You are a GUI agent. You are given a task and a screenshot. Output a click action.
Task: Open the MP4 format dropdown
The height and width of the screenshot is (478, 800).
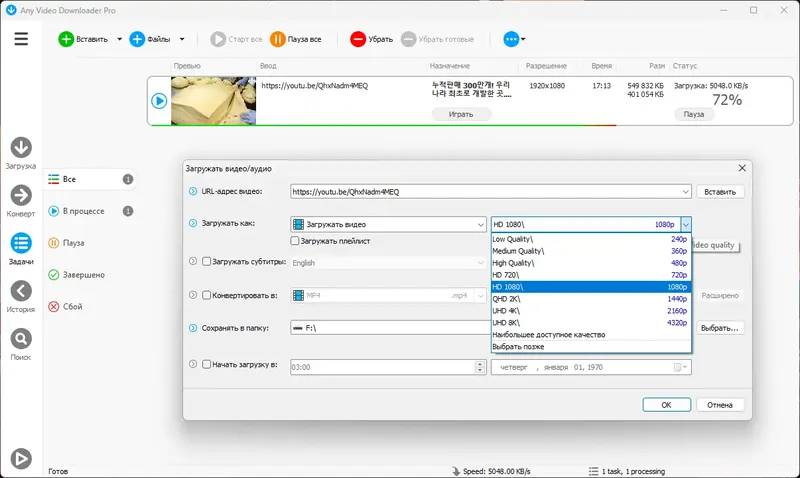388,295
